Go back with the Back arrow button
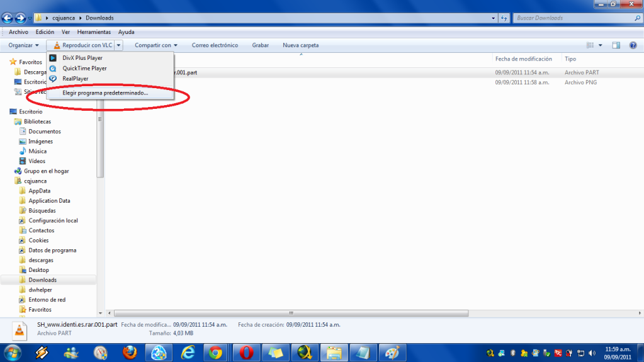The width and height of the screenshot is (644, 362). pos(8,18)
